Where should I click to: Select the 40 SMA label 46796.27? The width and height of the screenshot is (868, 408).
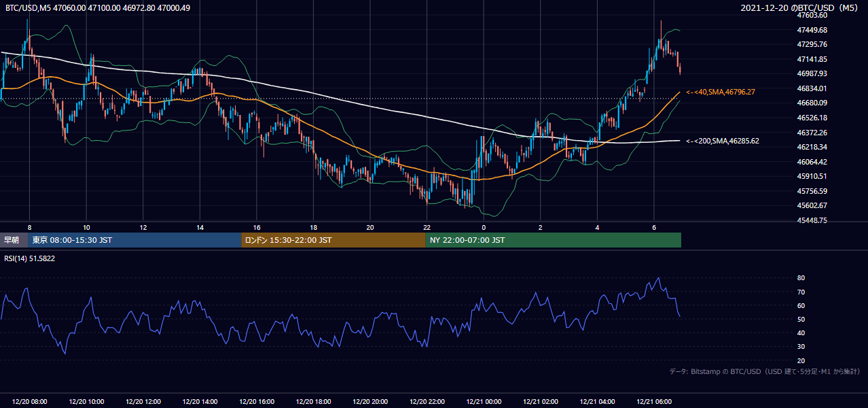(721, 92)
